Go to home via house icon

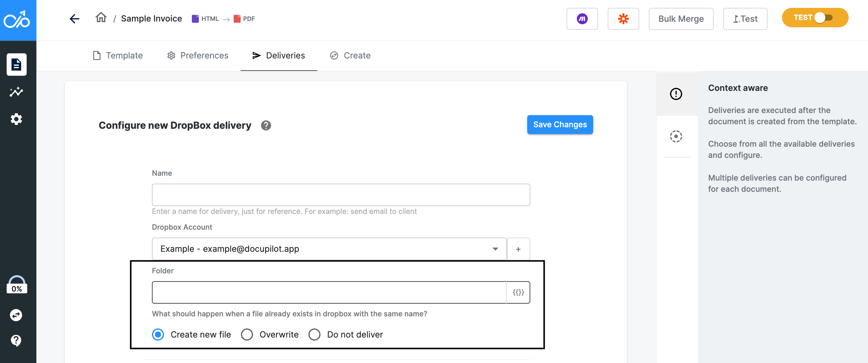point(101,18)
